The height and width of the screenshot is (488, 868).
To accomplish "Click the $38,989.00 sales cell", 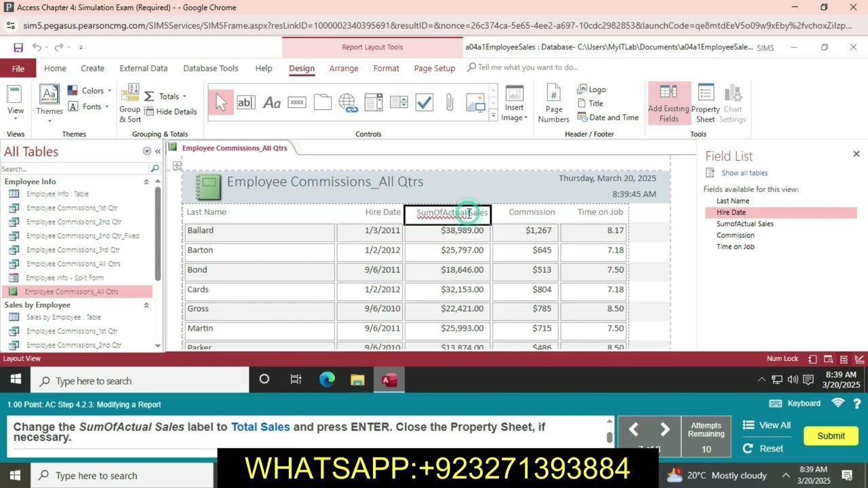I will (448, 231).
